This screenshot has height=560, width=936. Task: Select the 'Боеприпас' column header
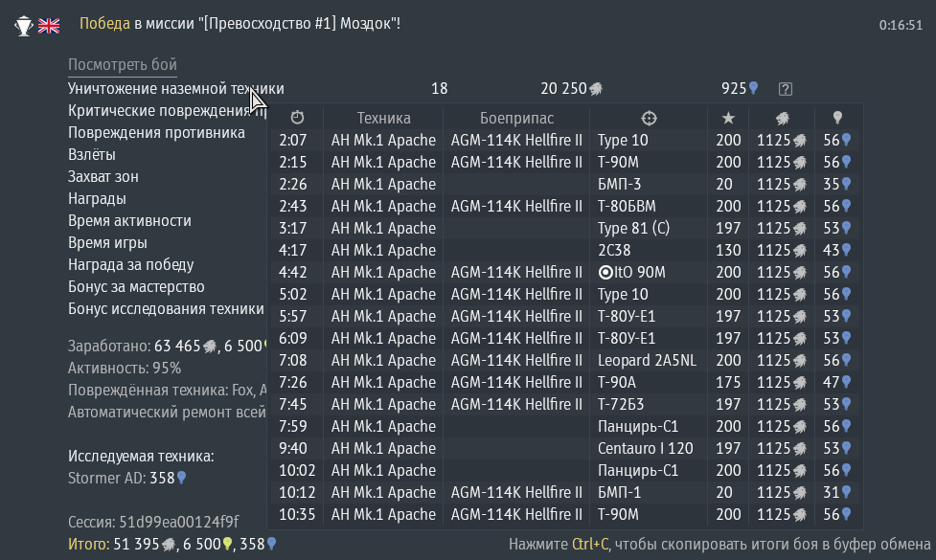(x=516, y=118)
